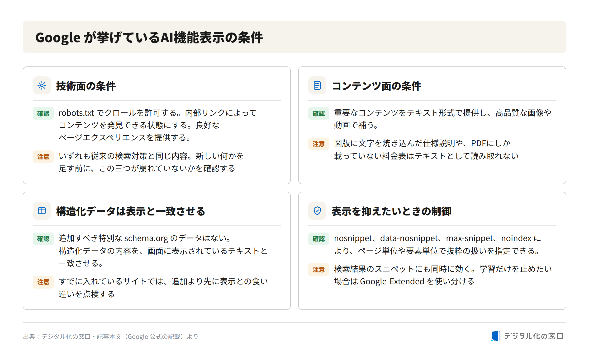Click the gear icon beside 技術面の条件
This screenshot has width=589, height=364.
click(x=42, y=85)
